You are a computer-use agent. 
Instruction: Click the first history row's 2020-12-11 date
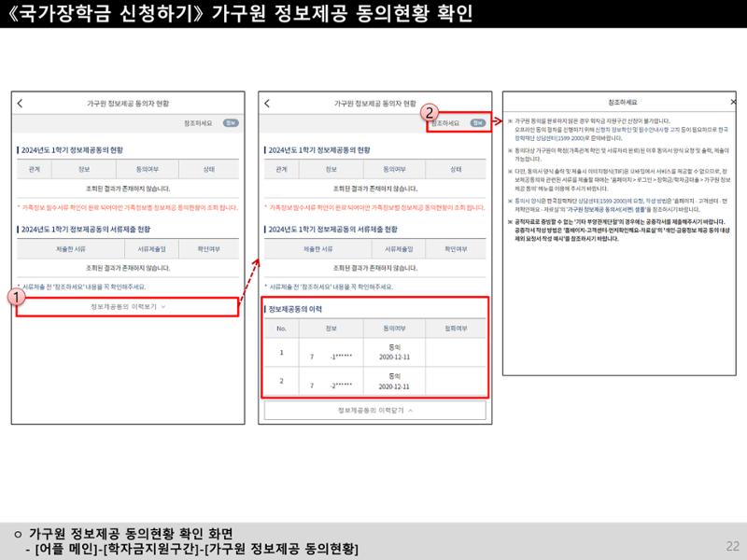coord(394,357)
